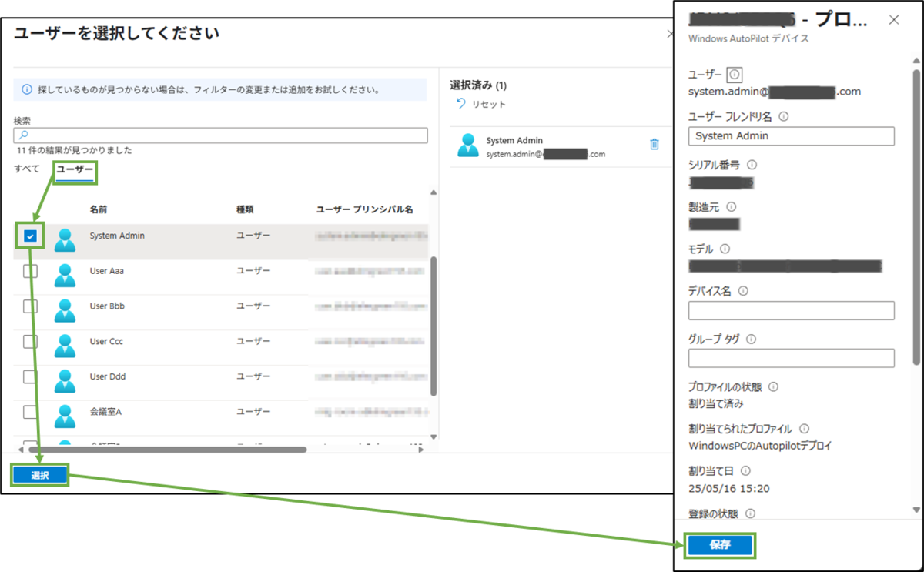Click the right arrow of horizontal scrollbar
This screenshot has width=924, height=572.
point(420,450)
